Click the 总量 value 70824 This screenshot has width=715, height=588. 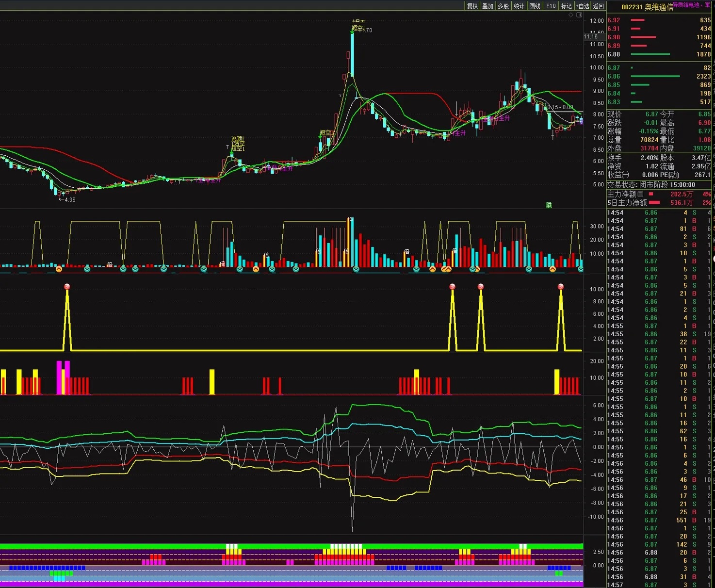(x=650, y=140)
